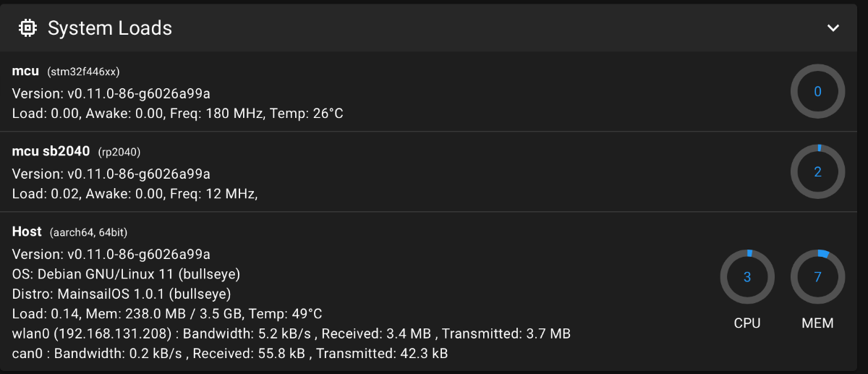868x374 pixels.
Task: Click the CPU label under the gauge
Action: 747,323
